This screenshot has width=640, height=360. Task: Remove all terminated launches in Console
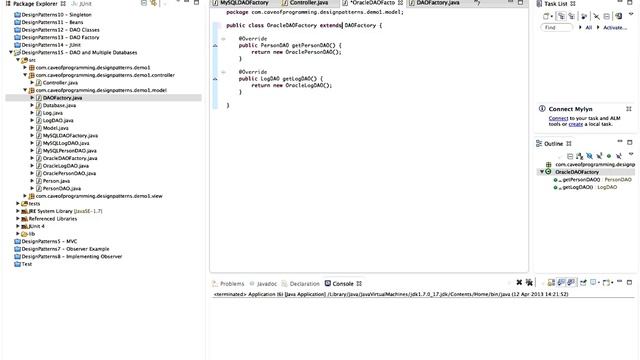pos(529,282)
